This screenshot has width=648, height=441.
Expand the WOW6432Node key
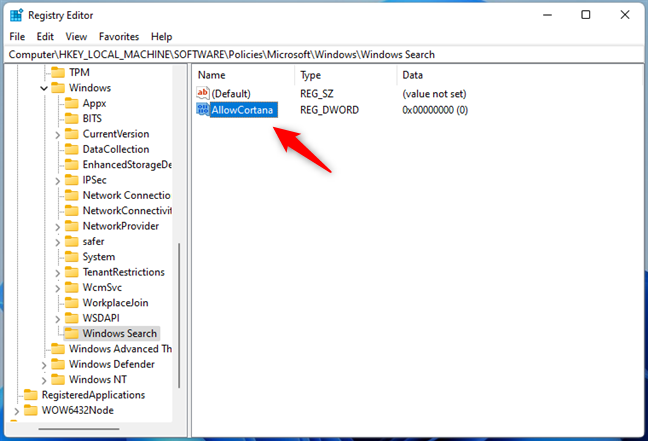point(17,411)
